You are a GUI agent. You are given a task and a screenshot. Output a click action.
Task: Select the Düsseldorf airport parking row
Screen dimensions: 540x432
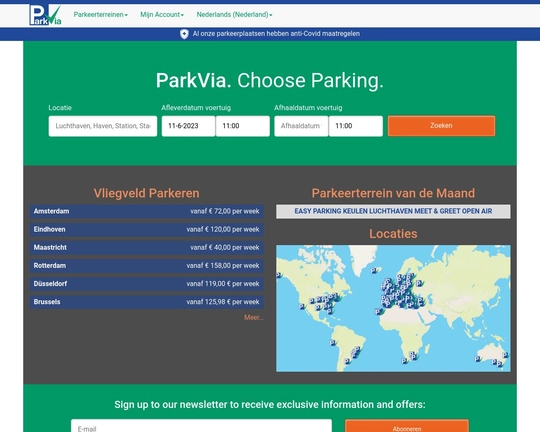[x=147, y=284]
